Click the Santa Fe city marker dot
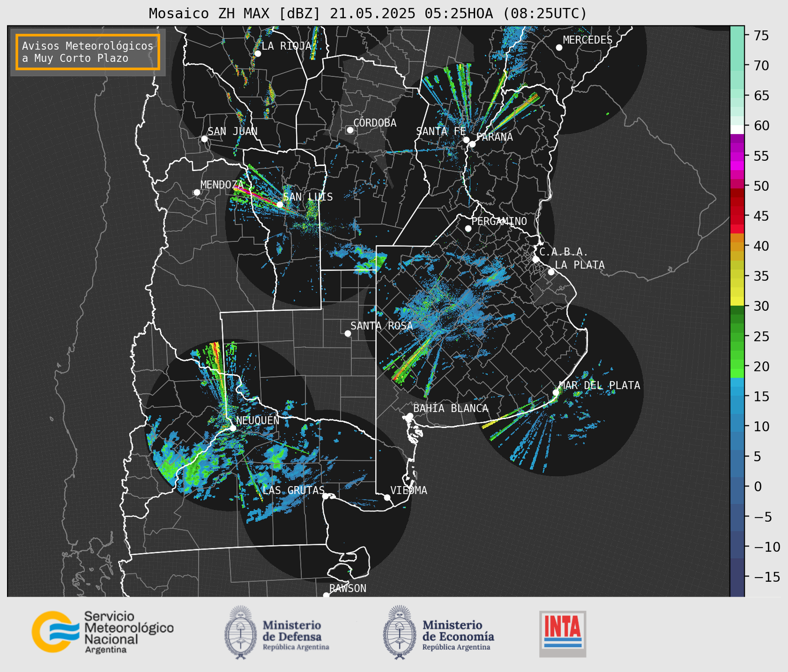The height and width of the screenshot is (672, 788). coord(466,140)
